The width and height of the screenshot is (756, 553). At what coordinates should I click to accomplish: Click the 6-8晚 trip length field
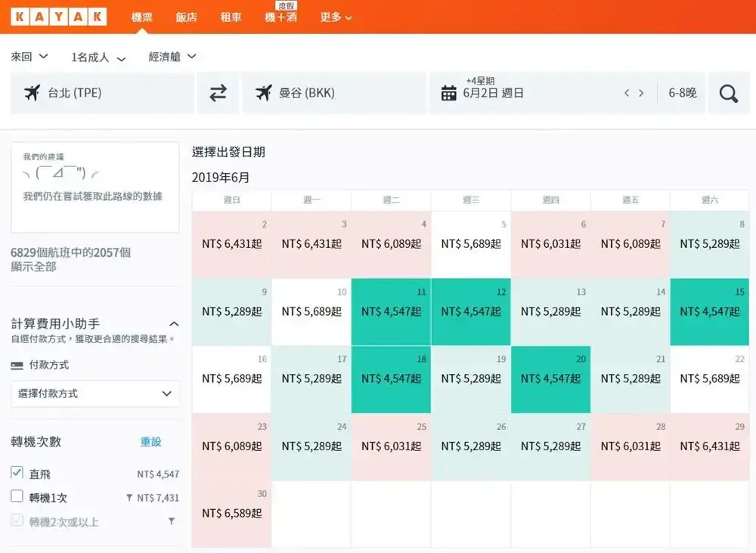(x=682, y=93)
